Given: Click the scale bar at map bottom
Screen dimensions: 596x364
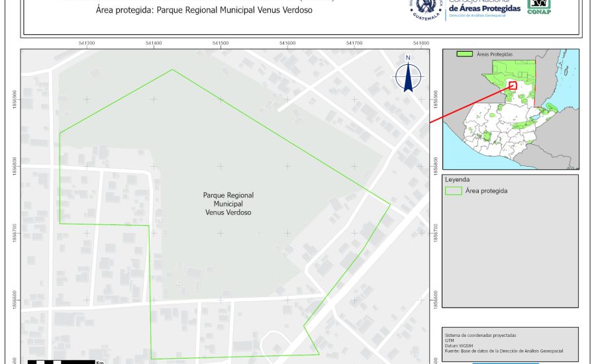Looking at the screenshot, I should click(x=60, y=361).
